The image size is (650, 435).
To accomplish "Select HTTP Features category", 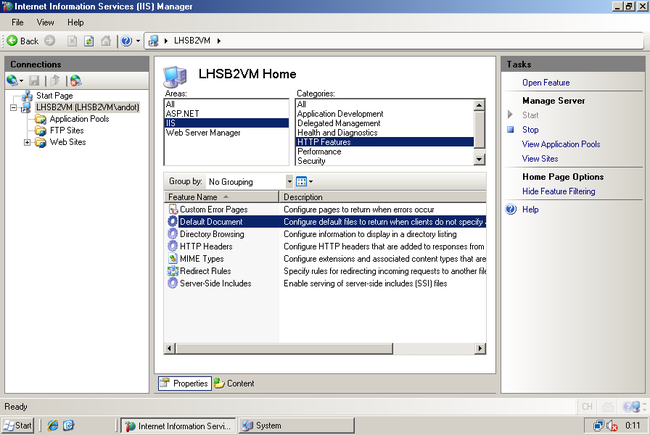I will pos(385,142).
